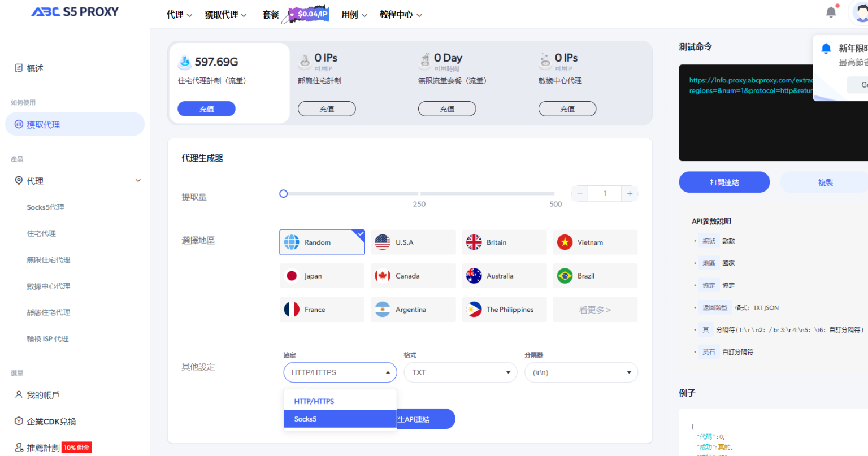868x456 pixels.
Task: Collapse the 代理 sidebar section chevron
Action: click(138, 180)
